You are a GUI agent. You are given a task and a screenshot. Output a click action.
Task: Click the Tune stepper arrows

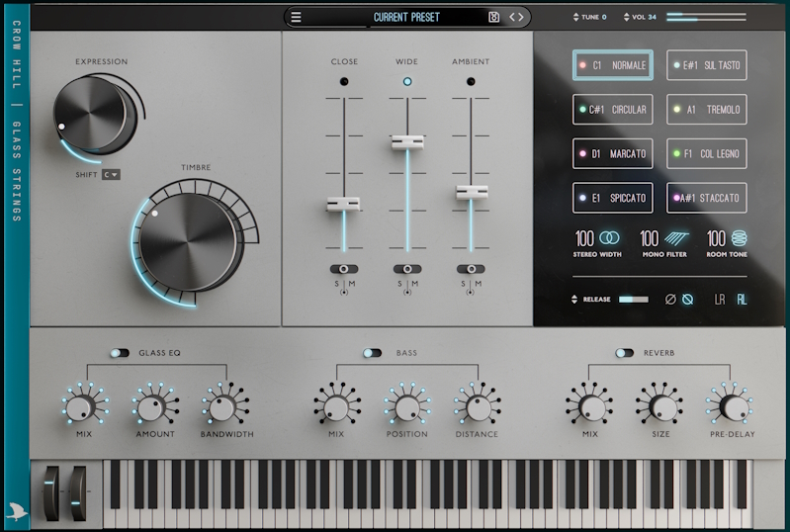pyautogui.click(x=576, y=17)
